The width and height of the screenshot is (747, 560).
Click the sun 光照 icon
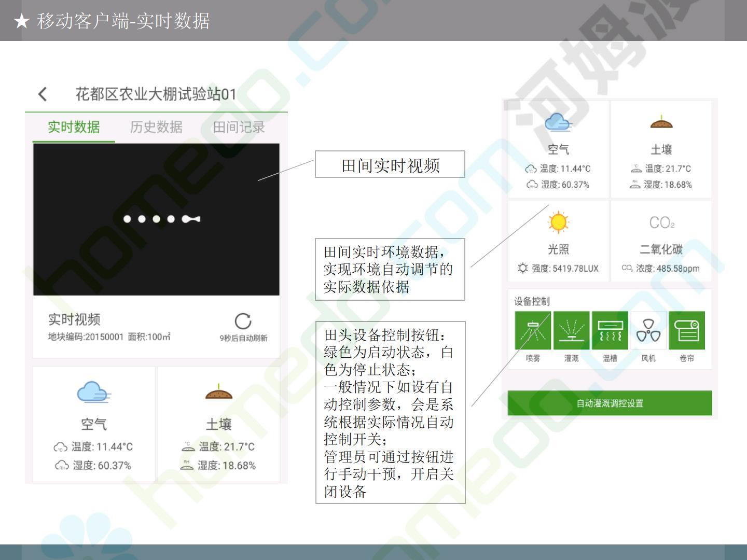(x=558, y=222)
